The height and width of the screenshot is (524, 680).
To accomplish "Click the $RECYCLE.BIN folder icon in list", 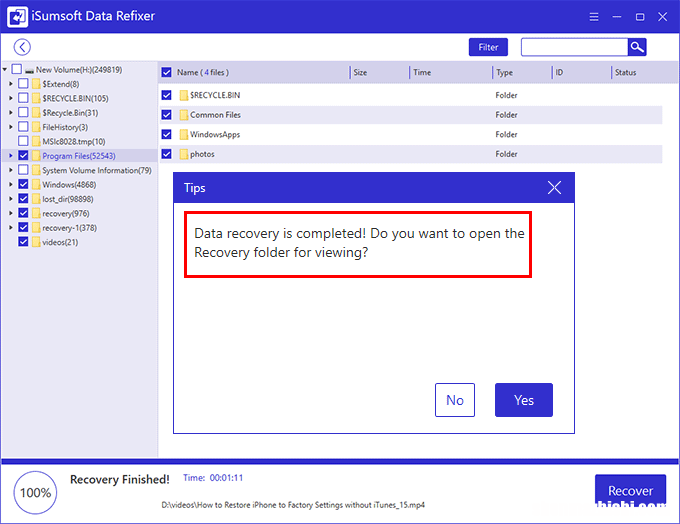I will (183, 95).
